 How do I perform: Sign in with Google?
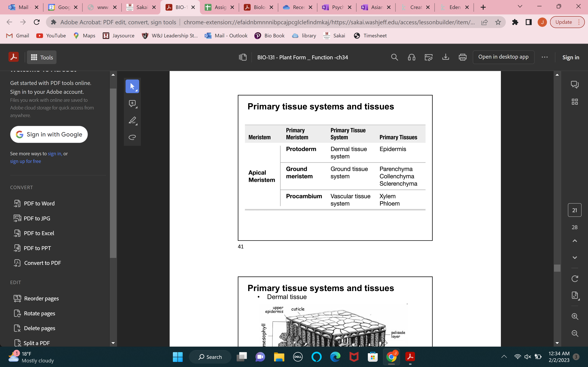[49, 134]
